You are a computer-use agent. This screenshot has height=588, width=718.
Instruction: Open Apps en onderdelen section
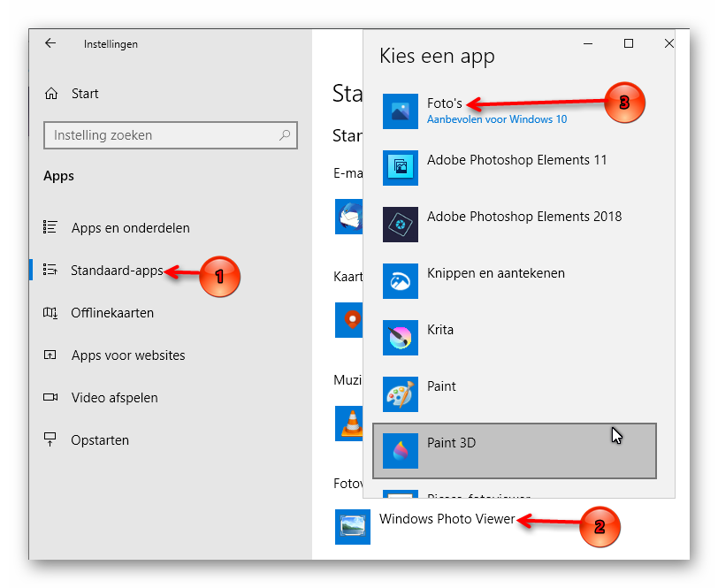coord(130,227)
